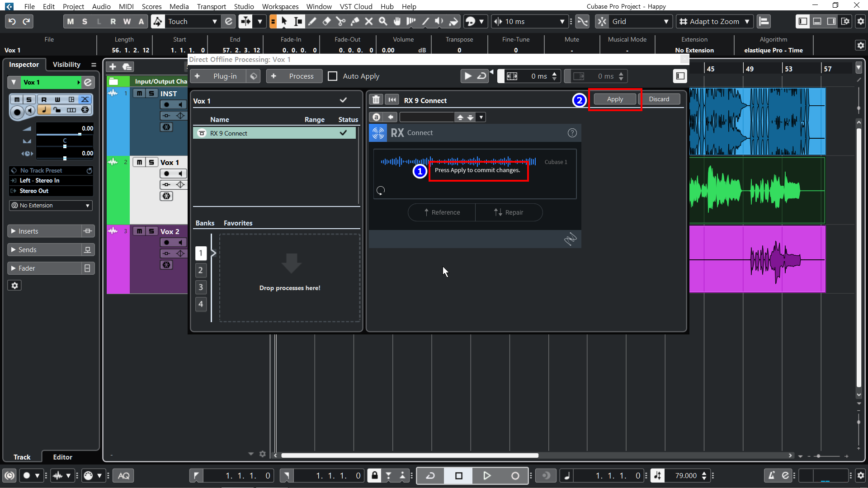Screen dimensions: 868x488
Task: Select the Glue tool
Action: pos(355,21)
